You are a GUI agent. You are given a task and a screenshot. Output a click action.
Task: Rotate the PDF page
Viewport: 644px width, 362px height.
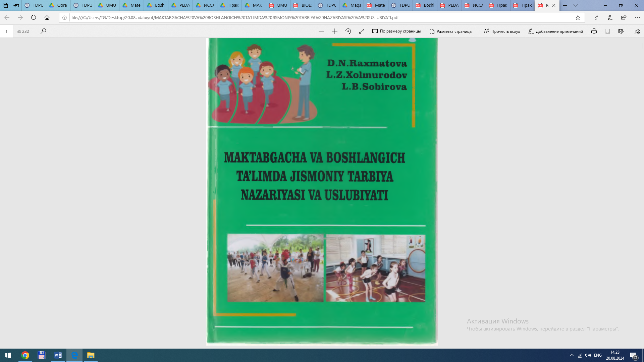pyautogui.click(x=348, y=31)
